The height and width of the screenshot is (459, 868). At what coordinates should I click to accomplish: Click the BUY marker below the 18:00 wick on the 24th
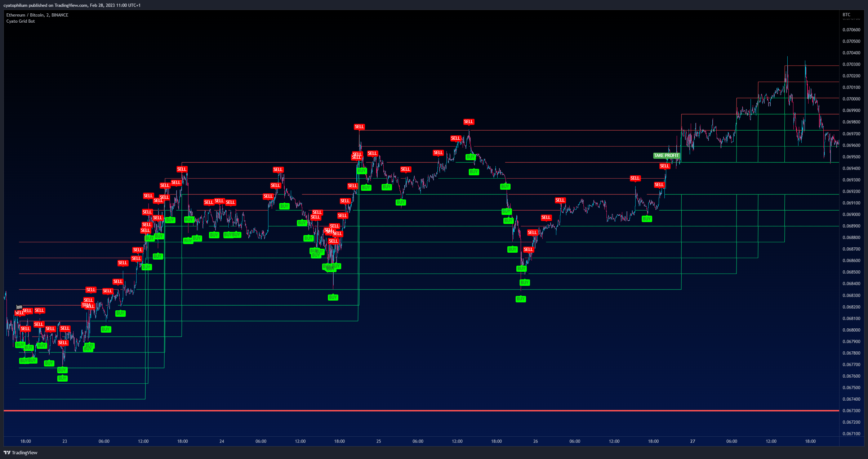(333, 297)
